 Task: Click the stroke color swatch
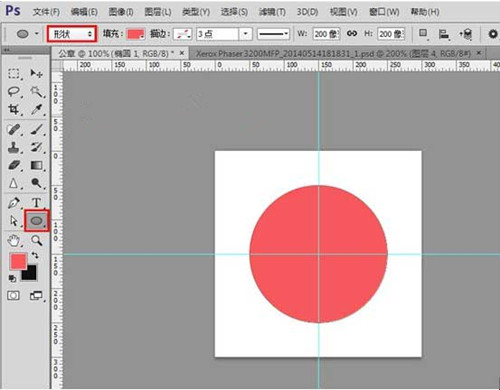[x=183, y=34]
